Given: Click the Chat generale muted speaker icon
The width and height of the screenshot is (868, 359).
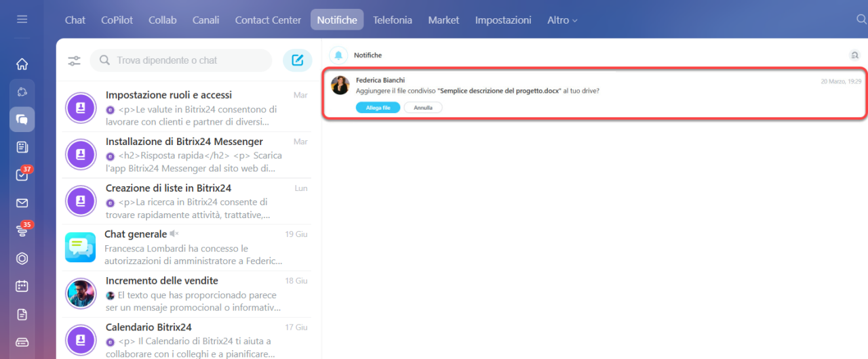Looking at the screenshot, I should [x=174, y=234].
